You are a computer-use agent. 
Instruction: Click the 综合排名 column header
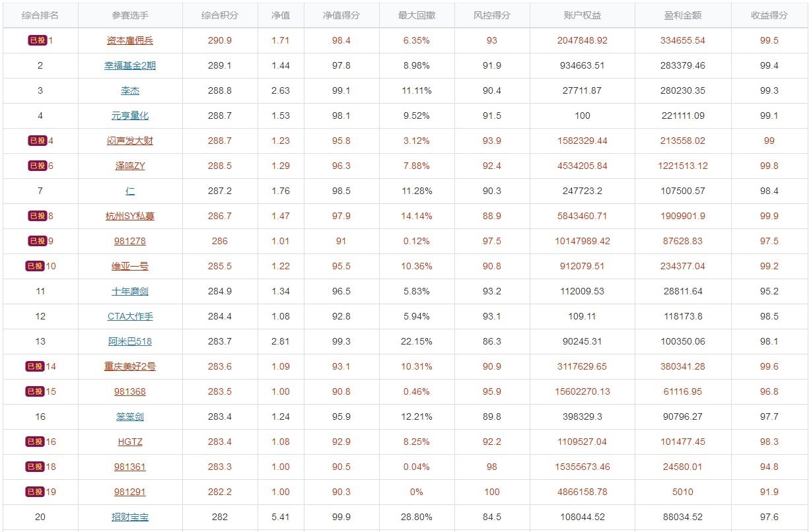click(x=40, y=15)
